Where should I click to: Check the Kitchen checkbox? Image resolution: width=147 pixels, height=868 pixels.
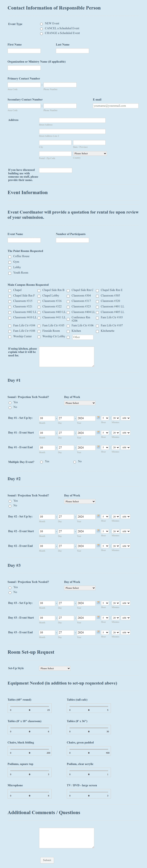[68, 331]
